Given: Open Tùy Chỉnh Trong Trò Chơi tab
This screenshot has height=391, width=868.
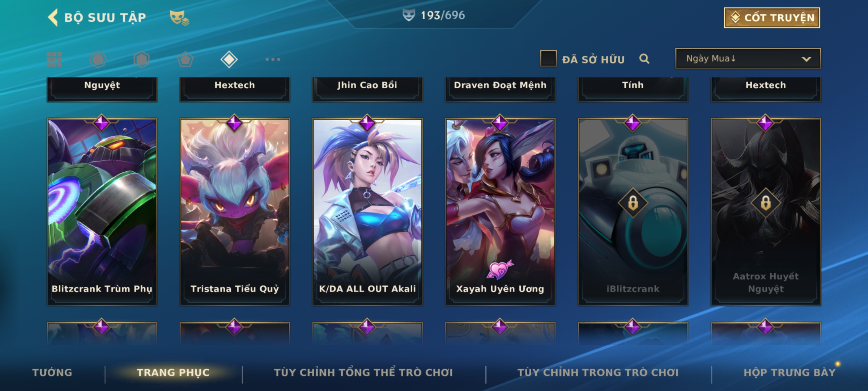Looking at the screenshot, I should tap(598, 373).
